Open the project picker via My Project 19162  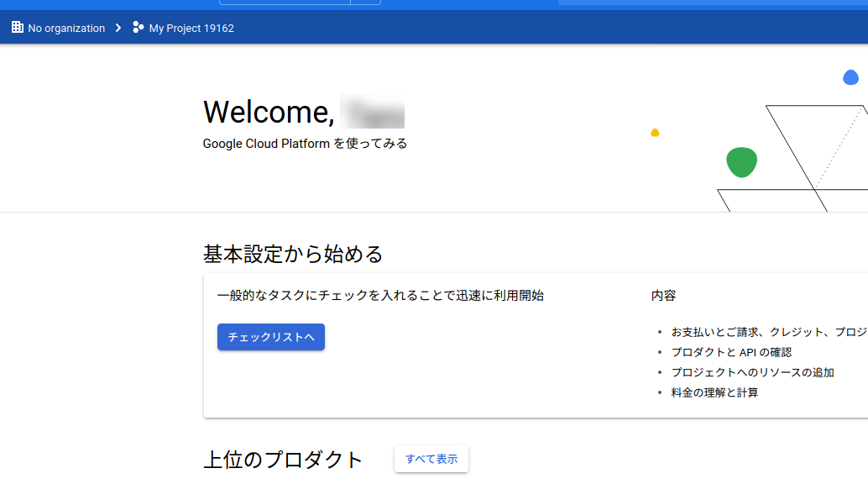pyautogui.click(x=190, y=28)
